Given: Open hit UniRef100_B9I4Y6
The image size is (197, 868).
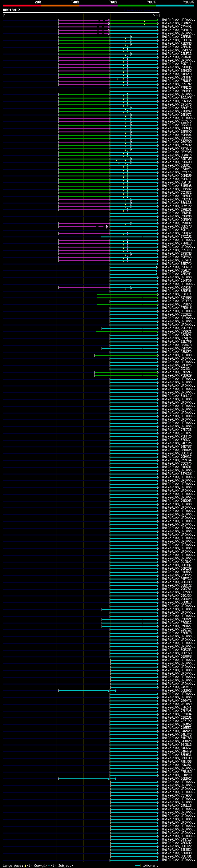Looking at the screenshot, I should point(176,104).
